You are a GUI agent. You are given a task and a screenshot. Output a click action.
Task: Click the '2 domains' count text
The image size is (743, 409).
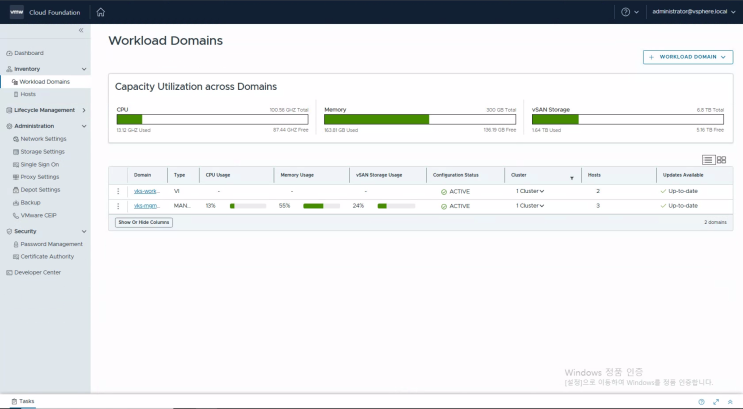coord(715,222)
